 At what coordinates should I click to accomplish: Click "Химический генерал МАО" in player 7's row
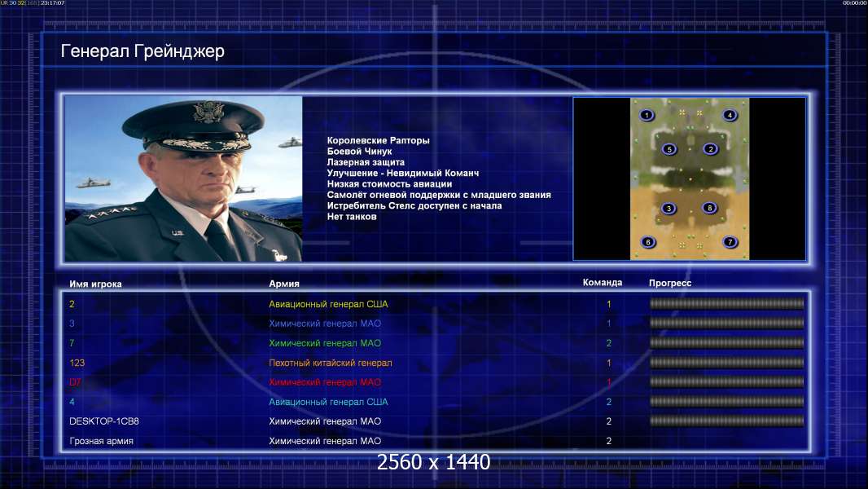[x=325, y=343]
